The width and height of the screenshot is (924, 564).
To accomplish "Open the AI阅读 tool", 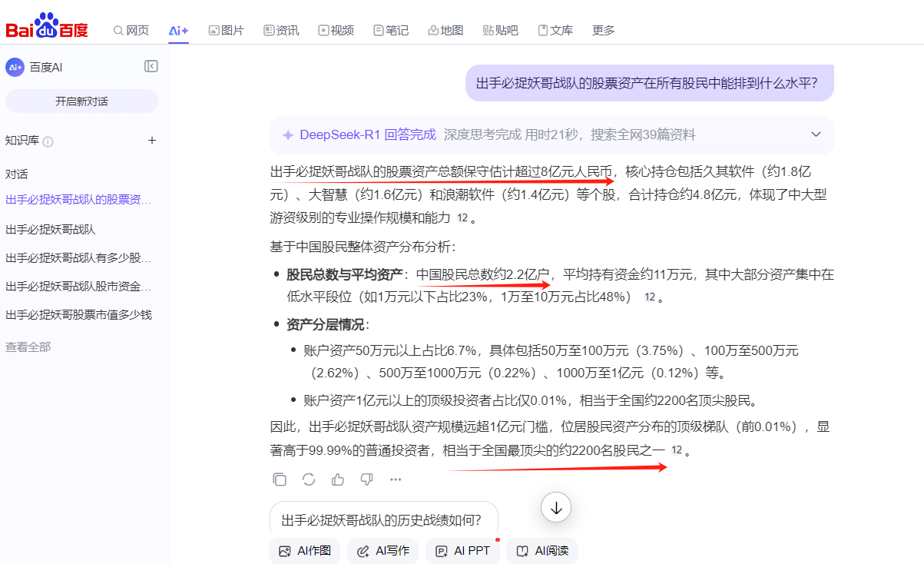I will pyautogui.click(x=542, y=551).
